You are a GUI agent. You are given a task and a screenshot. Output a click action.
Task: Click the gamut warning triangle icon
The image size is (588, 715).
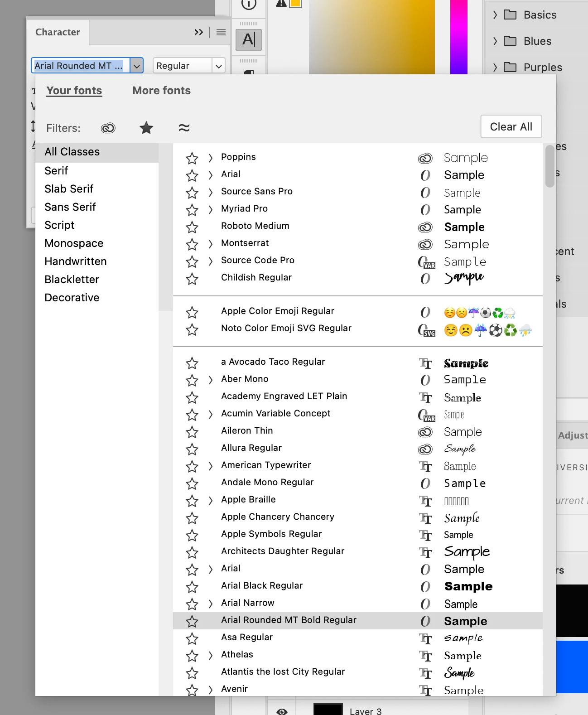click(x=281, y=3)
